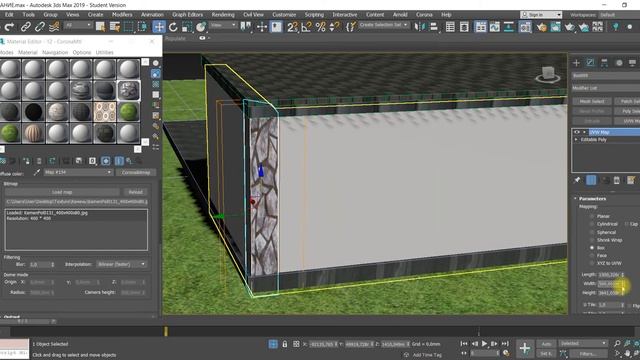Click the Mesh Select modifier button
The width and height of the screenshot is (640, 360).
tap(591, 101)
